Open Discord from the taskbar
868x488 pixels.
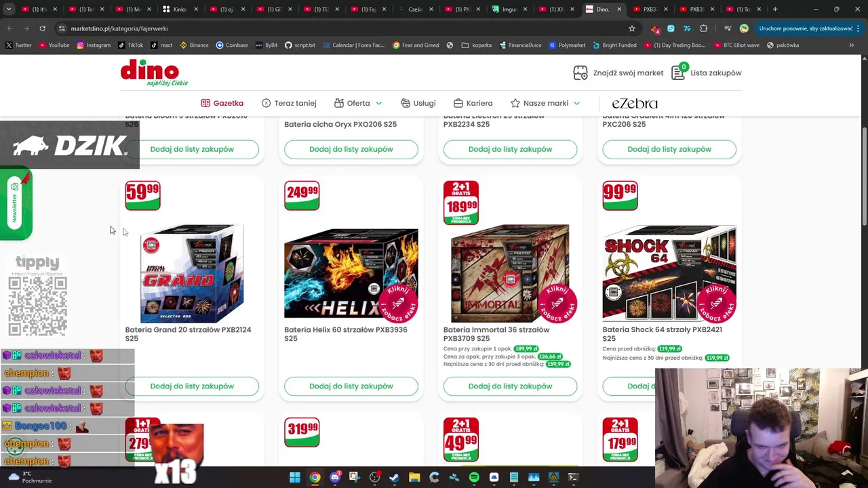click(x=335, y=477)
